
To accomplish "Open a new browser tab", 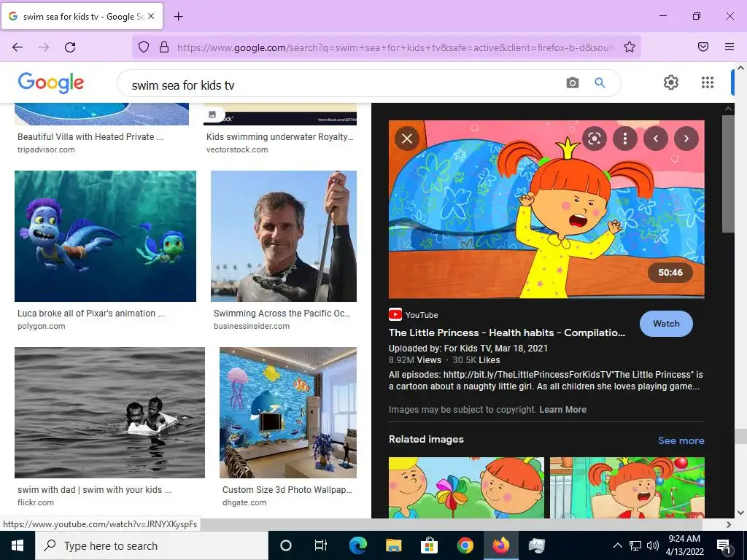I will (x=178, y=17).
